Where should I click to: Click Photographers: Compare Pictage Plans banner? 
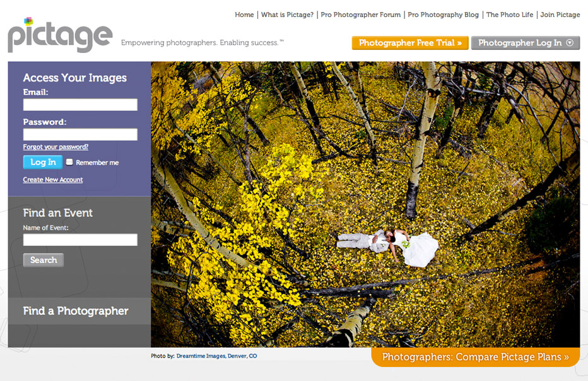coord(476,357)
